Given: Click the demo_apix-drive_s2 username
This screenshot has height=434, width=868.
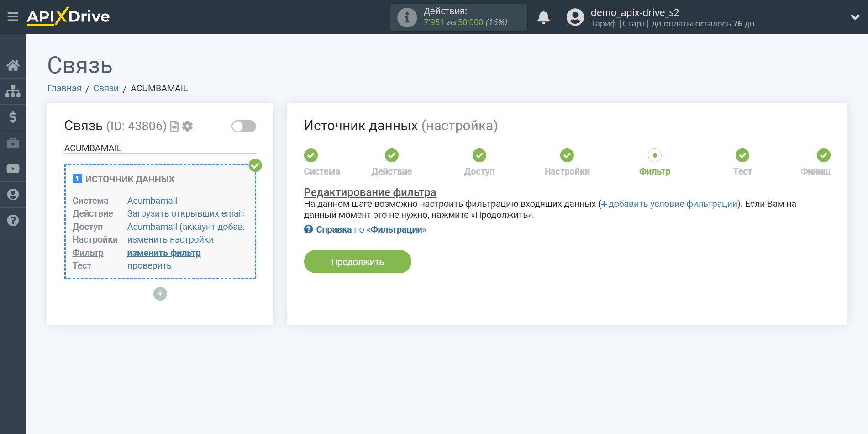Looking at the screenshot, I should pos(635,12).
